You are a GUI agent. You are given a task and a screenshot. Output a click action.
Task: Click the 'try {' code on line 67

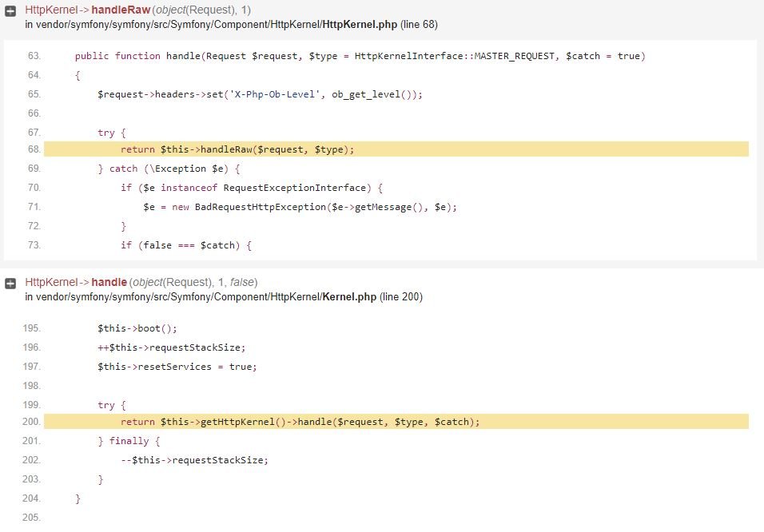tap(112, 133)
